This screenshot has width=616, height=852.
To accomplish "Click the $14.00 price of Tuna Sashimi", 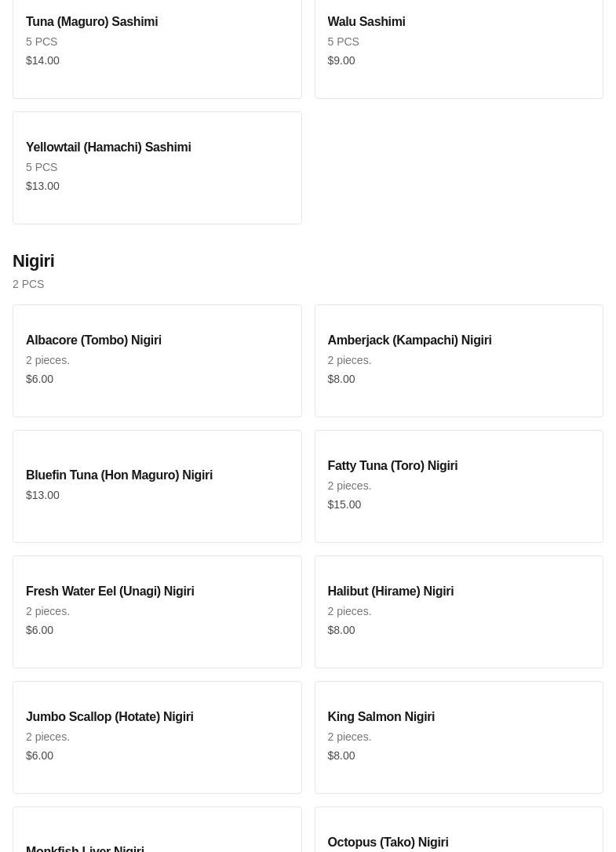I will point(42,60).
